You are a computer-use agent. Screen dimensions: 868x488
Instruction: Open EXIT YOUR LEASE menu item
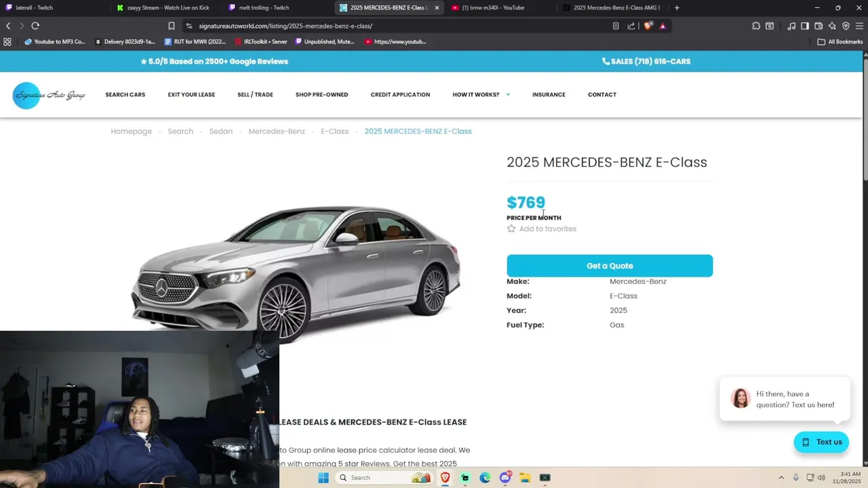coord(191,95)
